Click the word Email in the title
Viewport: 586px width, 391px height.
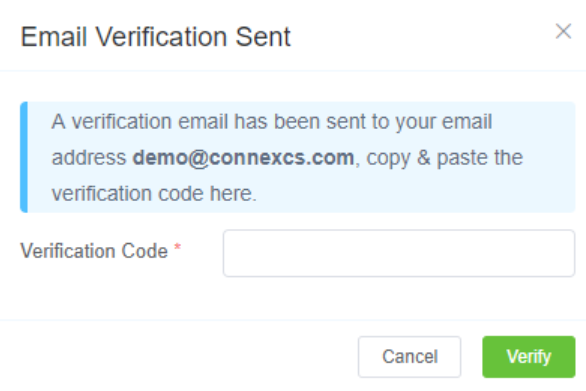click(x=54, y=37)
